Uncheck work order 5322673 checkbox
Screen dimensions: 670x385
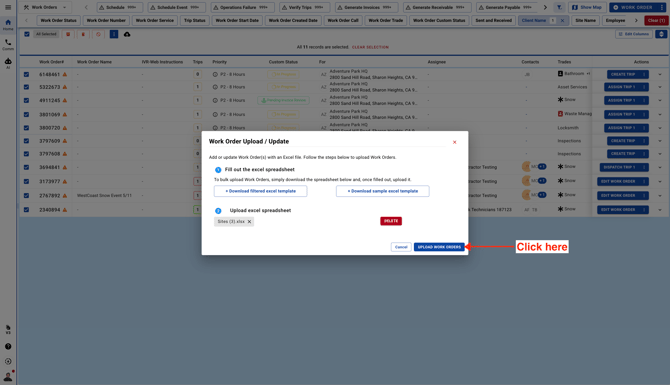26,87
